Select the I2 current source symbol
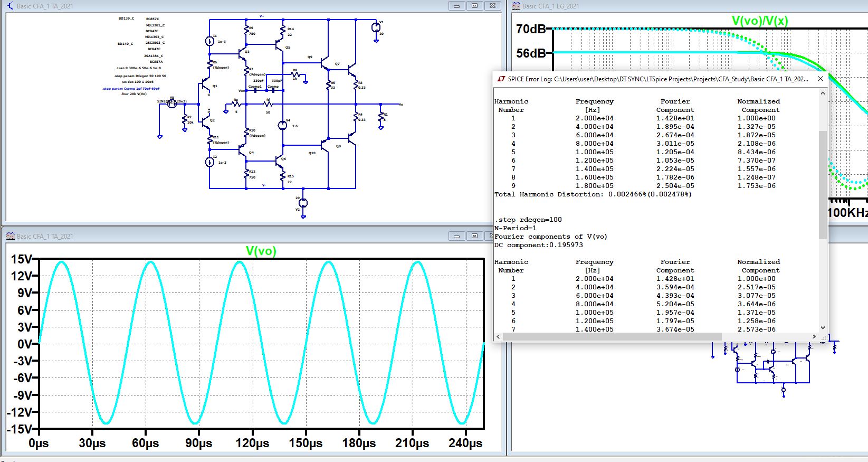Image resolution: width=868 pixels, height=462 pixels. tap(209, 162)
